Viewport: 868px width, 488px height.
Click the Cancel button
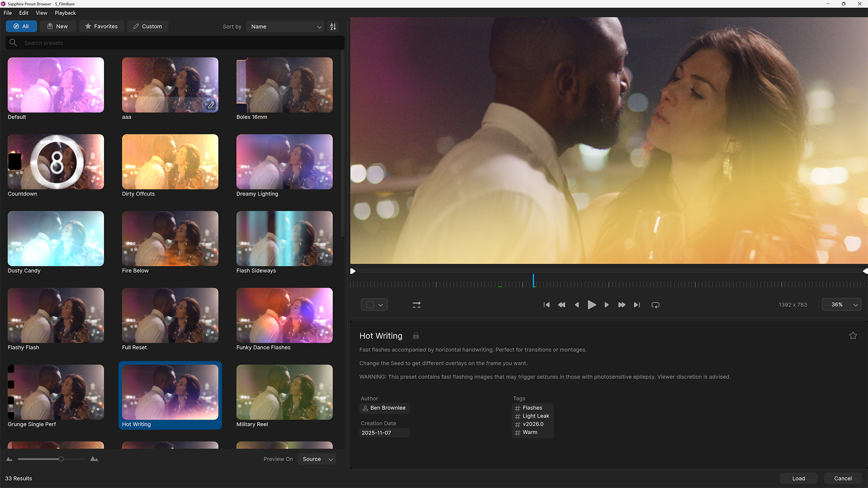click(843, 479)
